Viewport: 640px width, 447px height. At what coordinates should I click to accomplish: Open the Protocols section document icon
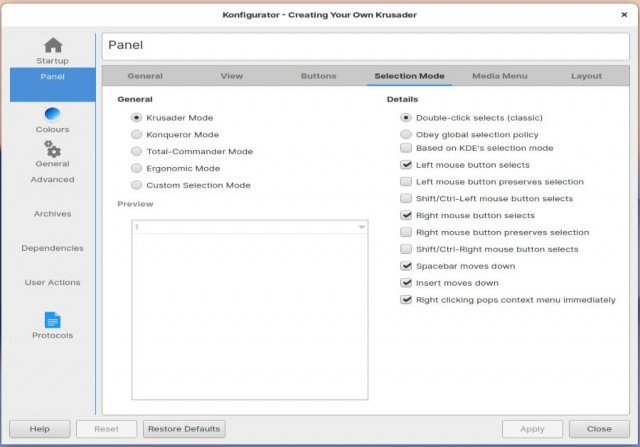point(52,320)
